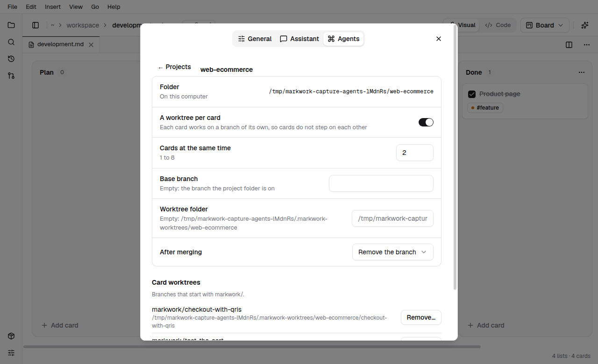Viewport: 598px width, 364px height.
Task: Open the Help menu
Action: click(114, 7)
